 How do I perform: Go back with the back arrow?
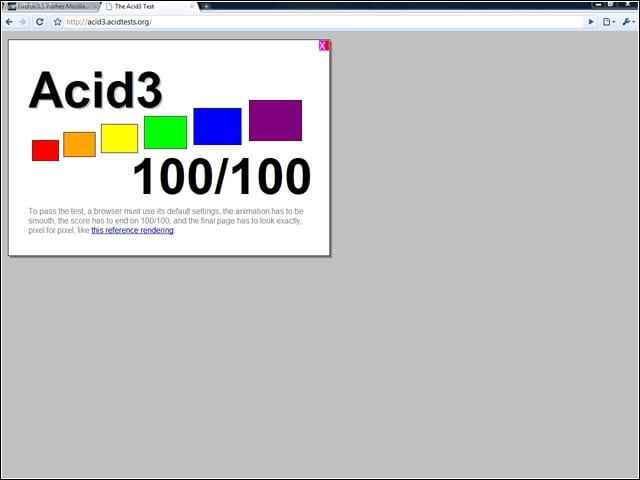coord(9,22)
